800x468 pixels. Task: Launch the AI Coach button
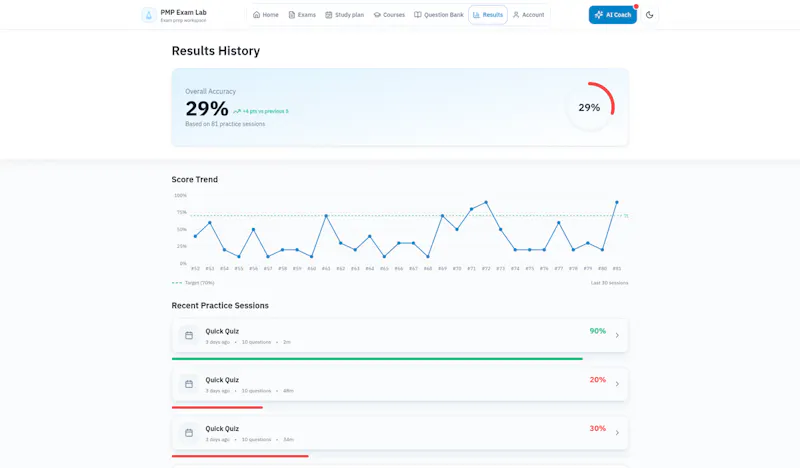[x=613, y=15]
